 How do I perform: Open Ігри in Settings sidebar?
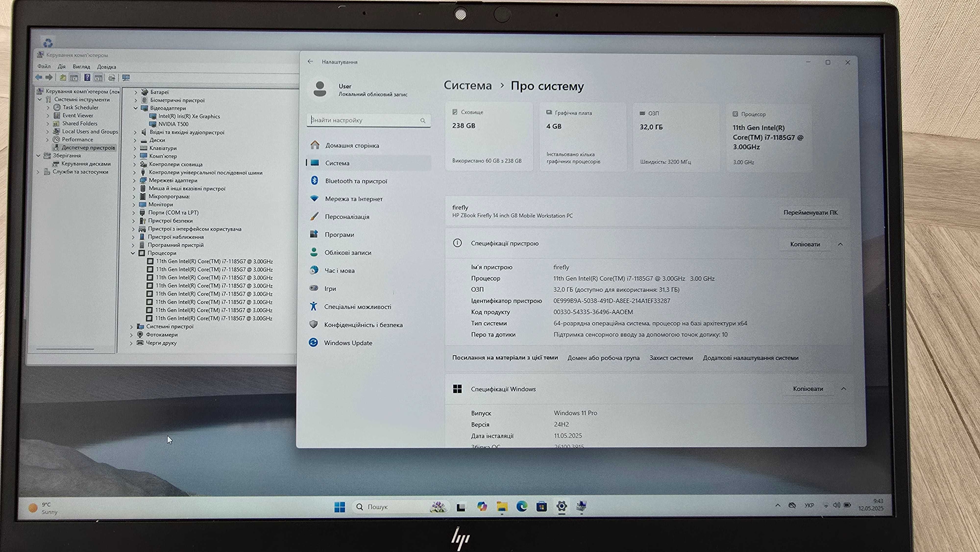click(x=330, y=289)
